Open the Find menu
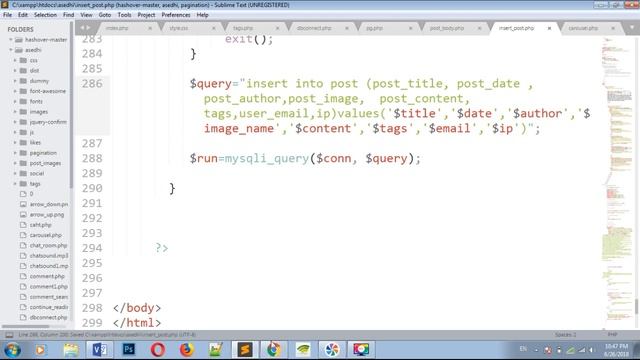 coord(69,15)
